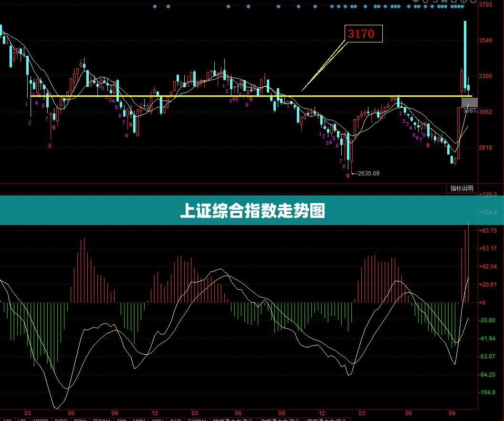Click the 2635.09 lowest price label

[x=368, y=174]
